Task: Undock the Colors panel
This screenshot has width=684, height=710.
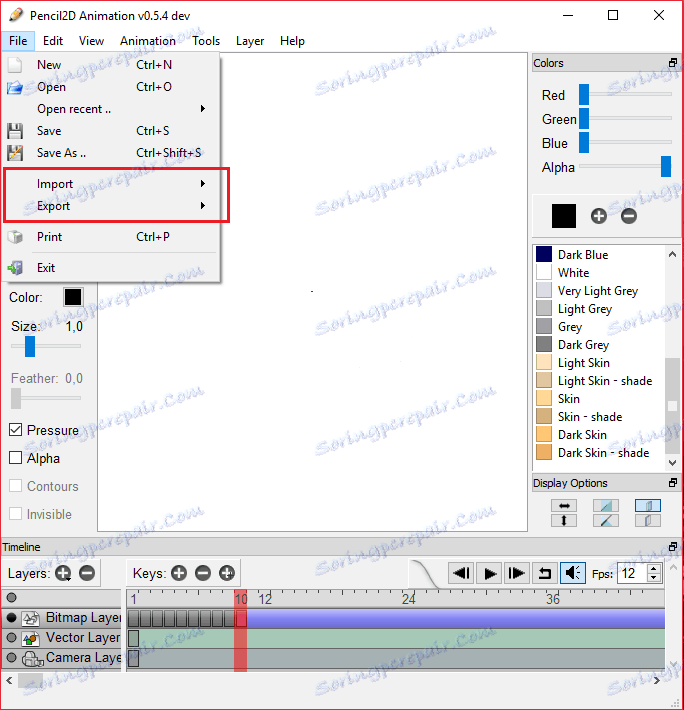Action: point(673,62)
